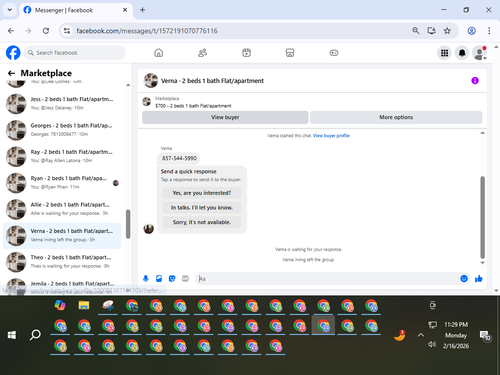
Task: Click the chat scroll up arrow
Action: tap(482, 133)
